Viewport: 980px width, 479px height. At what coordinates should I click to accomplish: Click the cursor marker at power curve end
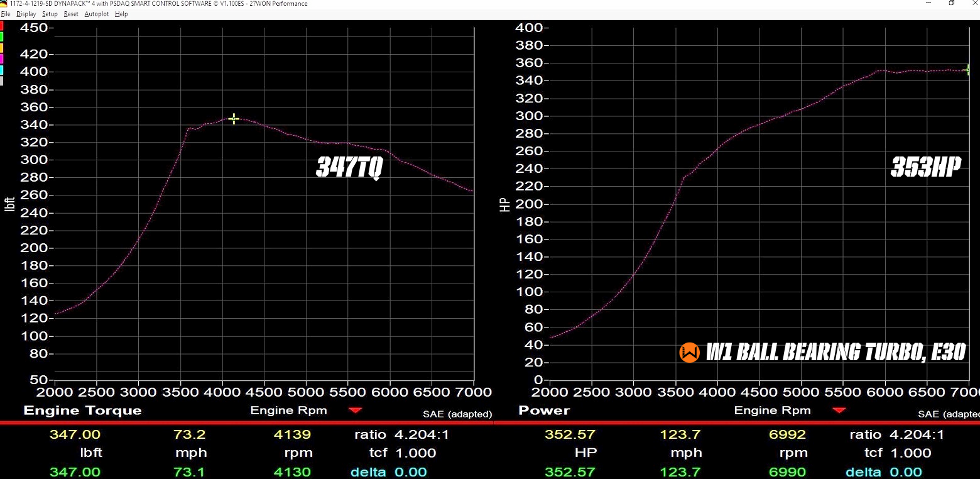pyautogui.click(x=968, y=70)
